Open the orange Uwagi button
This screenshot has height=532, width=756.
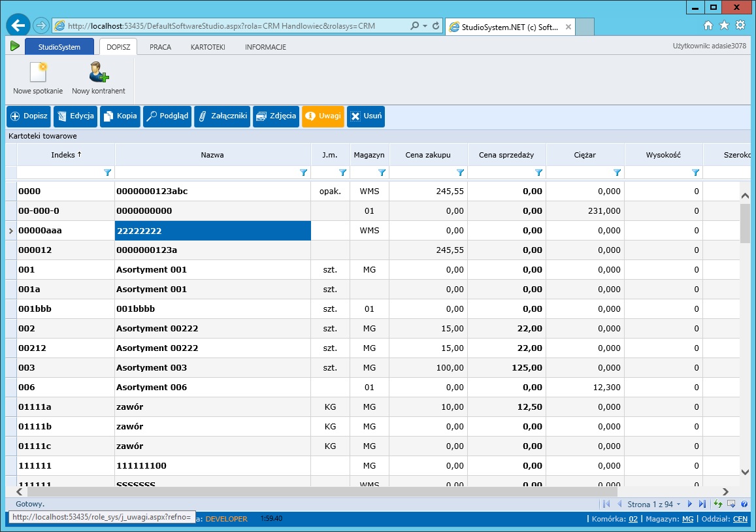click(323, 116)
